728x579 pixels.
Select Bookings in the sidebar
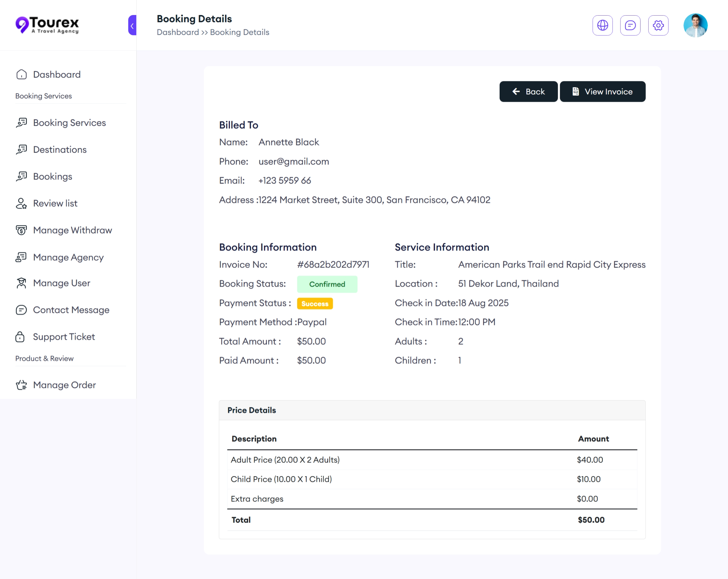click(52, 176)
